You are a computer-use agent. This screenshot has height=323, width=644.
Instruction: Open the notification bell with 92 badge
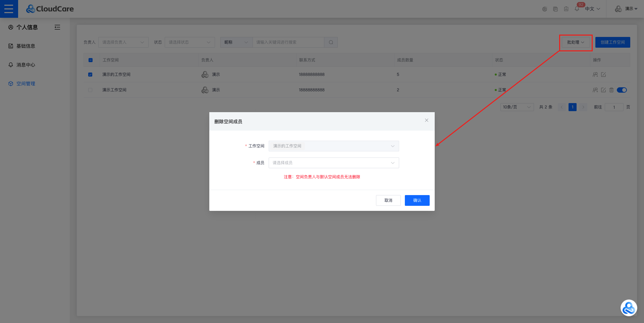(x=577, y=9)
